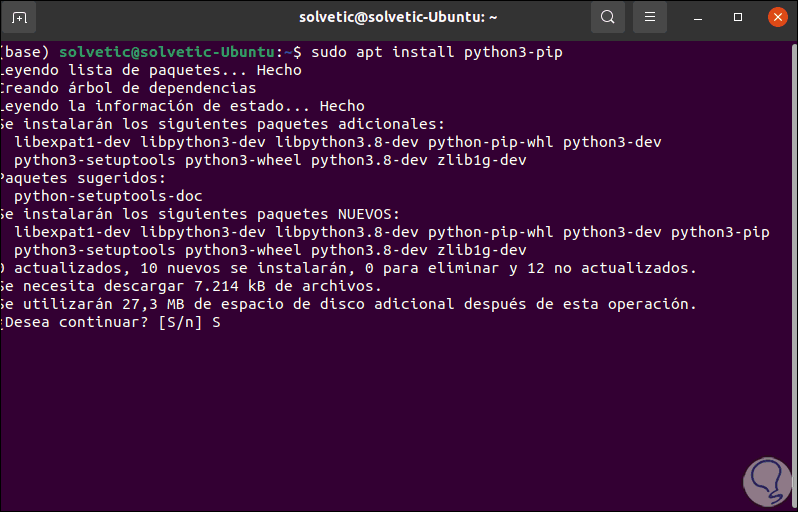Click the ¿Desea continuar? [S/n] prompt line
The width and height of the screenshot is (798, 512).
point(110,322)
